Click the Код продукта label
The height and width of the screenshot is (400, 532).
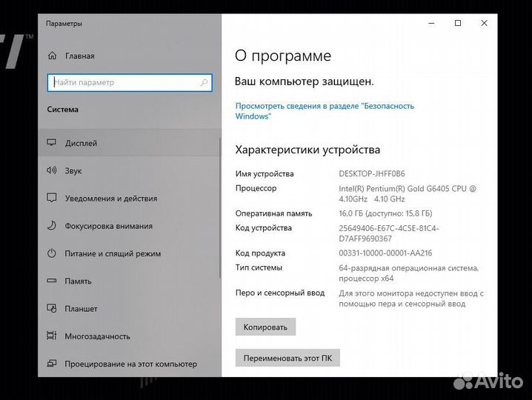260,253
